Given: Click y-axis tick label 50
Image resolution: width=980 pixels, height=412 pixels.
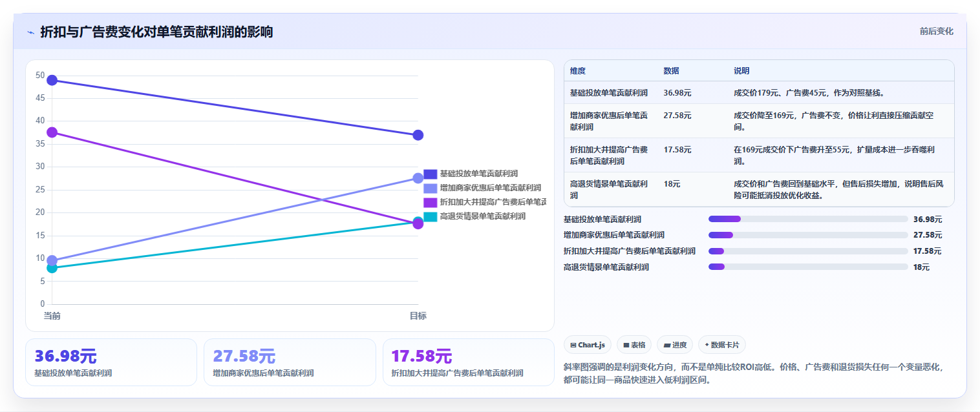Looking at the screenshot, I should [x=40, y=76].
